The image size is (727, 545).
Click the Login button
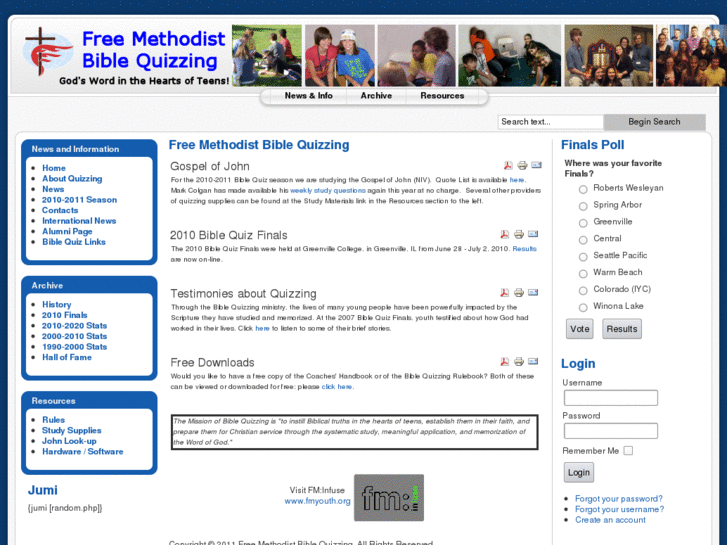coord(579,472)
